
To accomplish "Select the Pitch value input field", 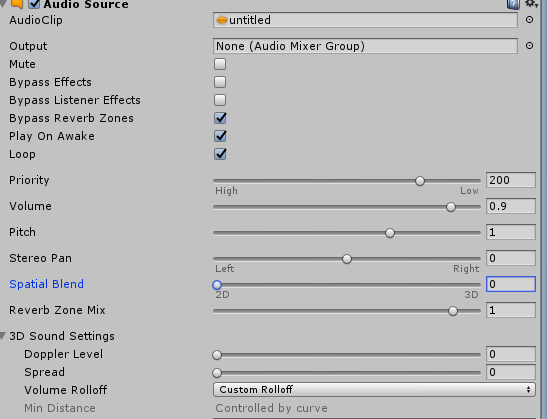I will click(x=511, y=232).
